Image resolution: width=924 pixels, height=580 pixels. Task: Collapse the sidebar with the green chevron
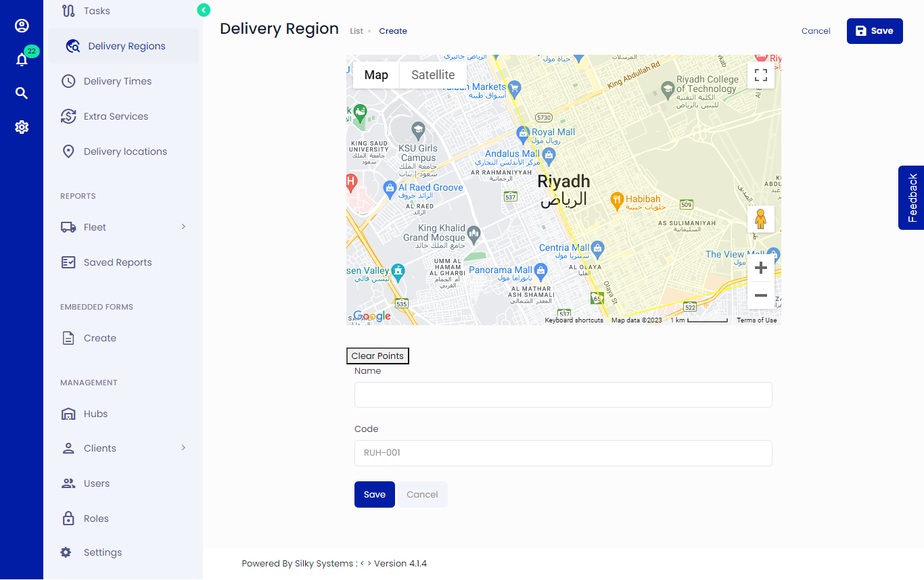coord(204,10)
